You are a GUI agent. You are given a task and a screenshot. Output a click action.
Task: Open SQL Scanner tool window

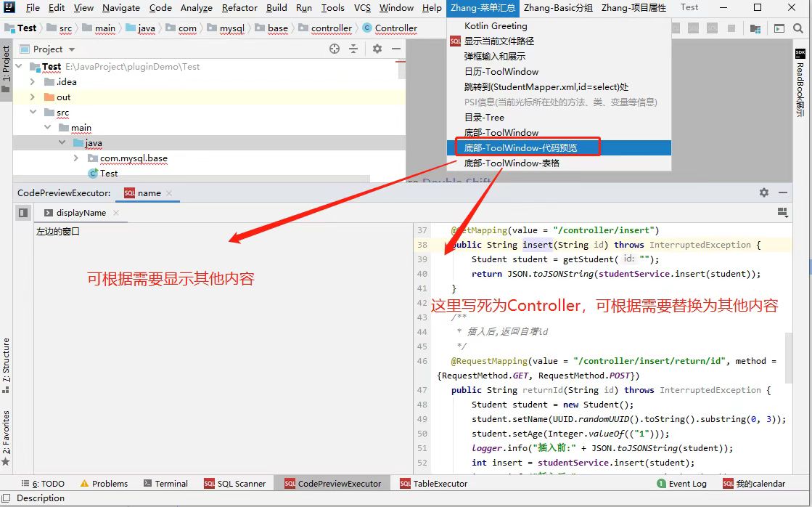point(234,484)
